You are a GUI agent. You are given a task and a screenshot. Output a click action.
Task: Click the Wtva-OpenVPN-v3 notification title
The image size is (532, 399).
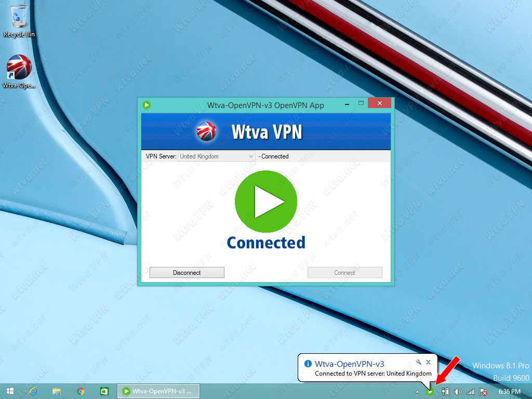[x=350, y=364]
